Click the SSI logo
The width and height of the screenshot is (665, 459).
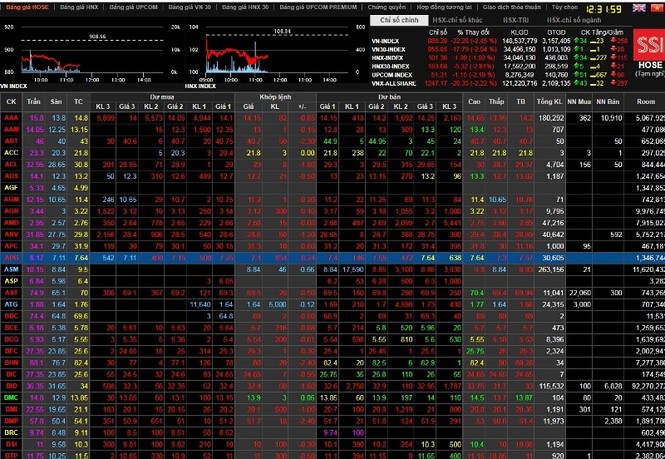(649, 45)
